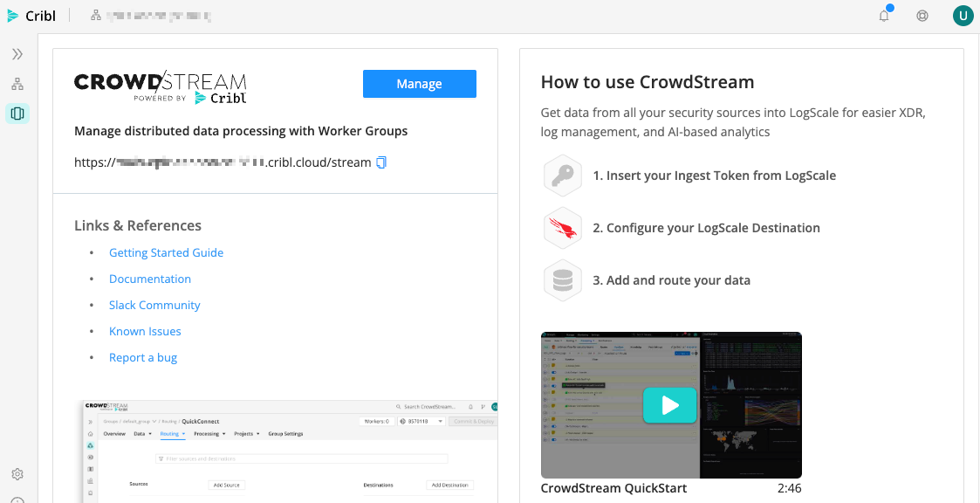Click the Manage button

(x=419, y=83)
